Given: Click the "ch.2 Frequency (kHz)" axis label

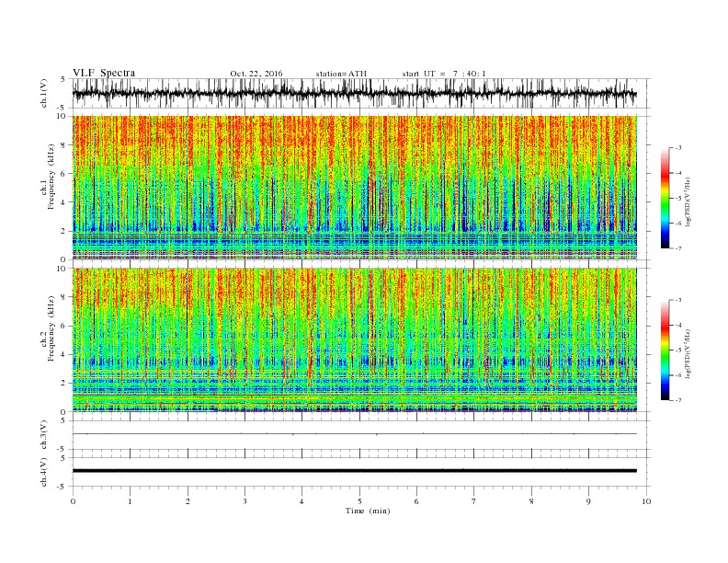Looking at the screenshot, I should [x=48, y=328].
